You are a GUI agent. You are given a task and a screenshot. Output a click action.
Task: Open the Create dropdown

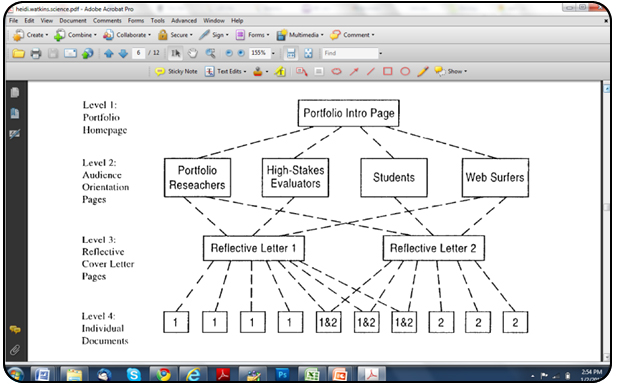30,35
